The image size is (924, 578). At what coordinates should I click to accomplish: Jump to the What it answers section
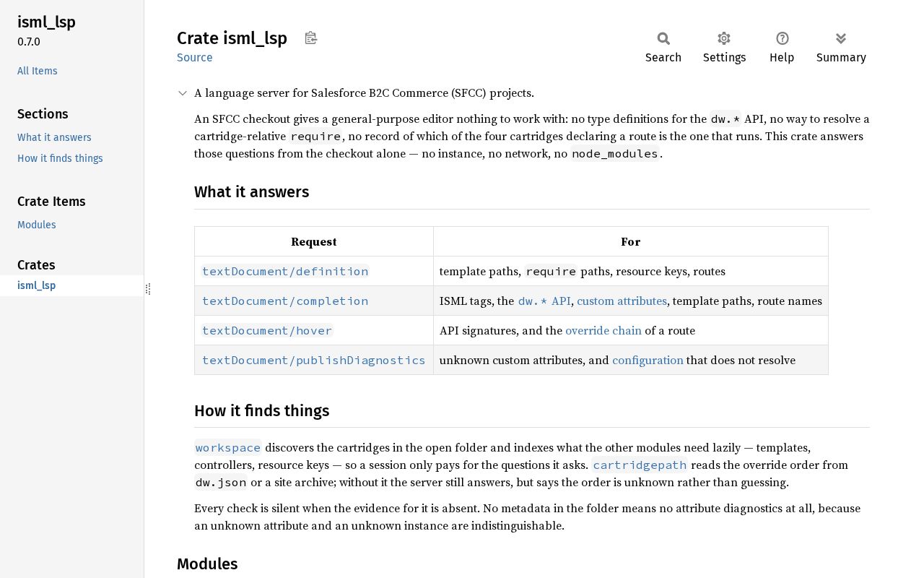tap(54, 137)
